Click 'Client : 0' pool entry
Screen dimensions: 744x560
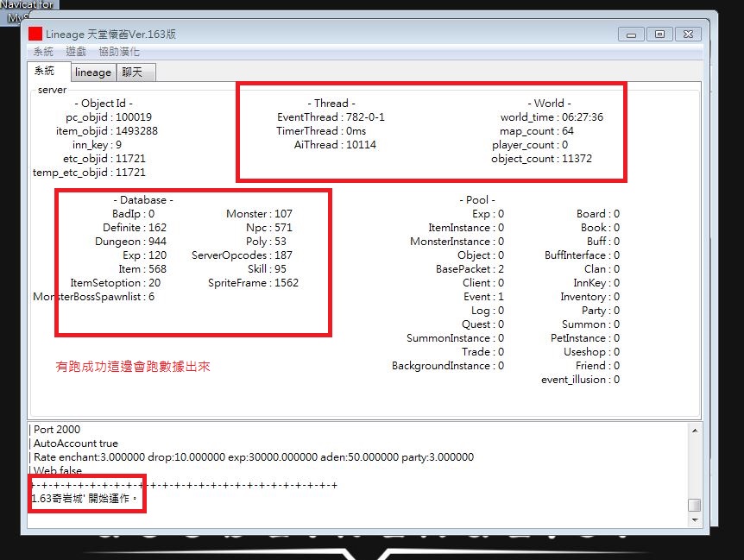pyautogui.click(x=483, y=283)
